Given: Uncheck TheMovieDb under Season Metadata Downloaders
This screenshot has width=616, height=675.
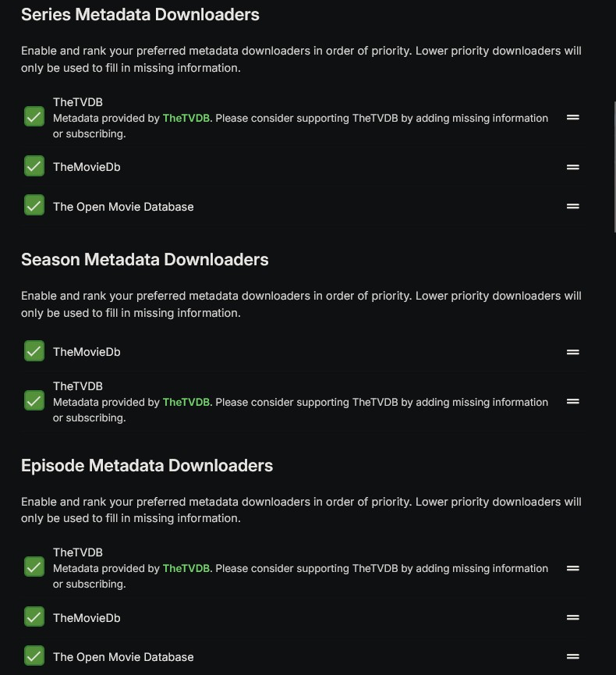Looking at the screenshot, I should [34, 351].
